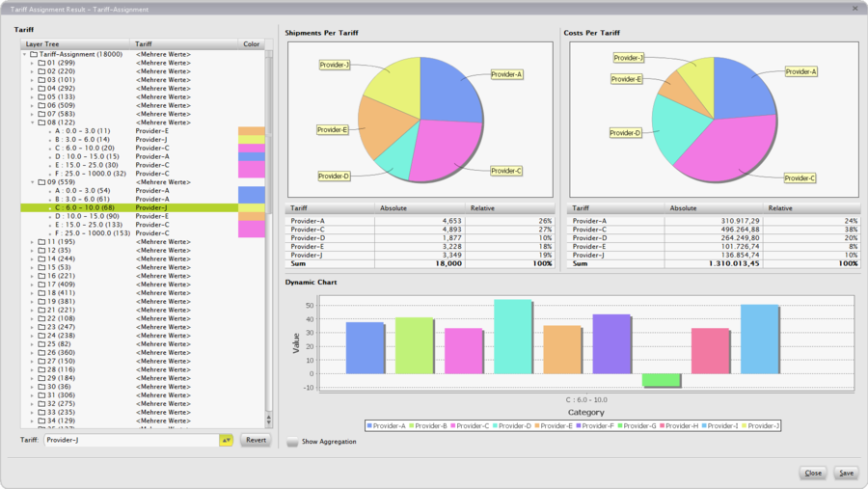Open the Tariff Provider-J dropdown
Viewport: 868px width, 489px height.
[227, 440]
